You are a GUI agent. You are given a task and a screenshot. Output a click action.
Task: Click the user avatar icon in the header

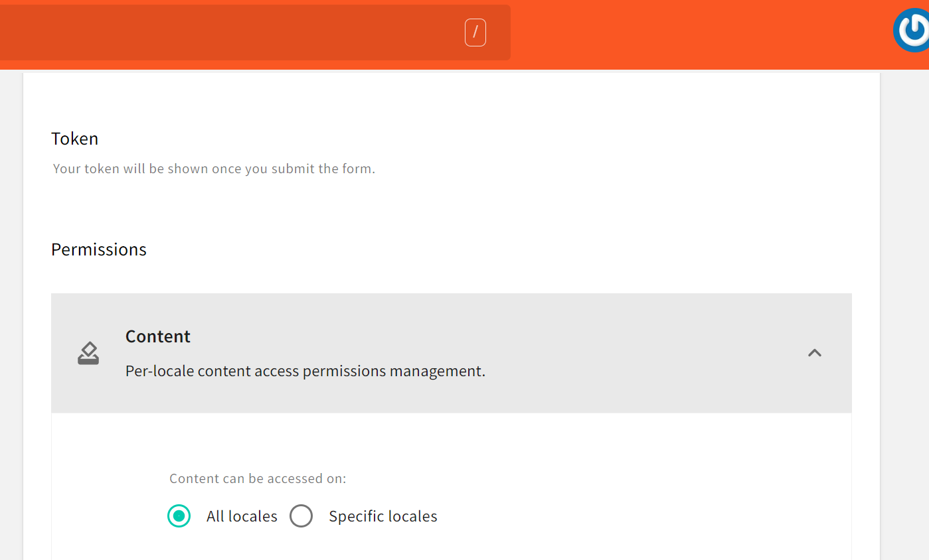912,31
